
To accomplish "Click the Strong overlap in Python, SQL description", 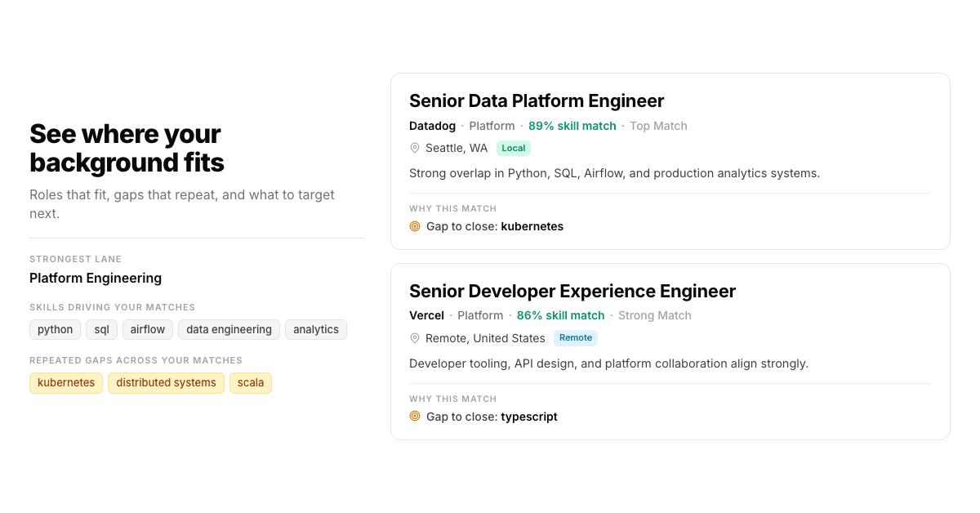I will pos(614,173).
